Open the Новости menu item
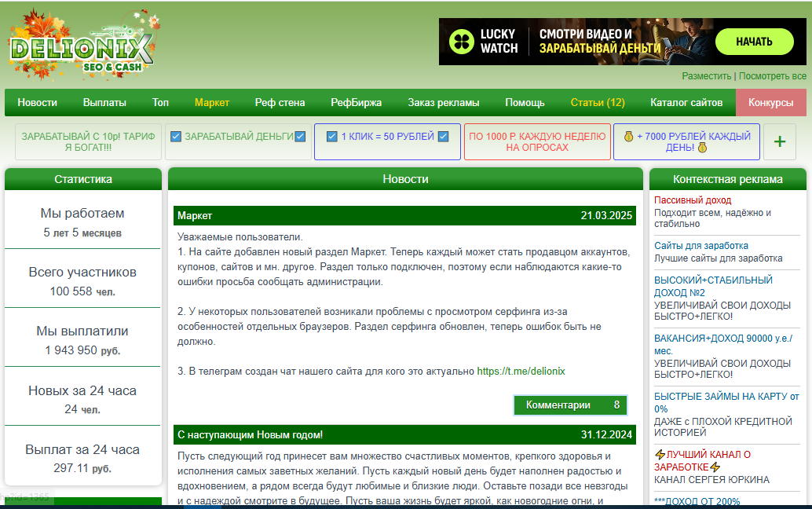Image resolution: width=812 pixels, height=509 pixels. 37,103
